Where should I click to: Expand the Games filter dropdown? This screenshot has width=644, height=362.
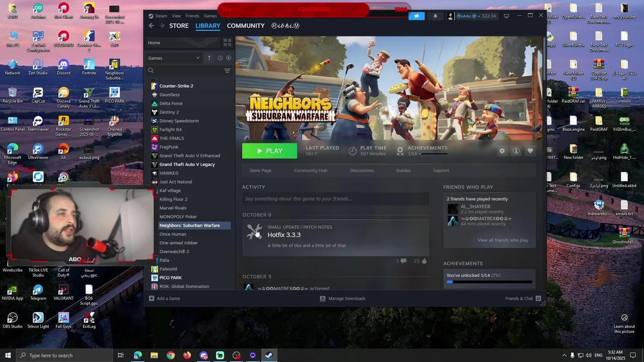[x=174, y=58]
